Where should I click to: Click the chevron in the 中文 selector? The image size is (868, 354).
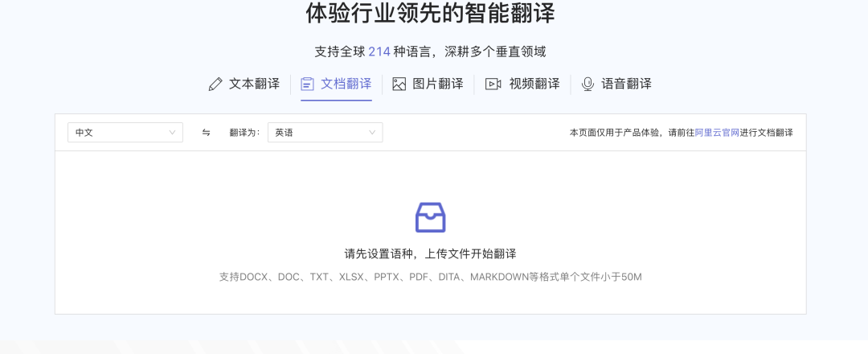pos(172,133)
